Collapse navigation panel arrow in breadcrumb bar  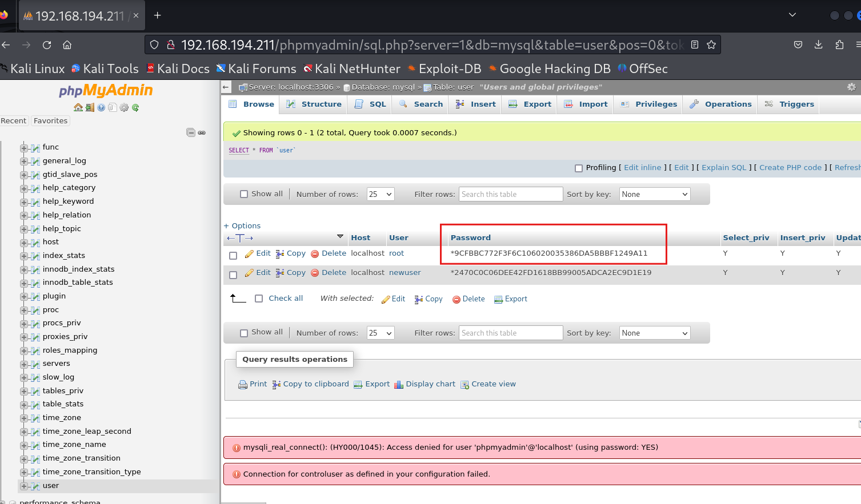[226, 87]
